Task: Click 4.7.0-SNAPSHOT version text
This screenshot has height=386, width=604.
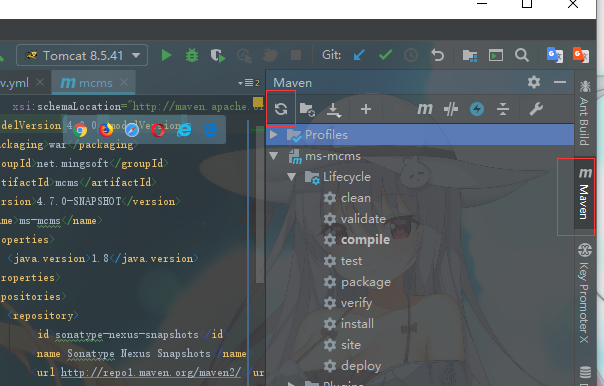Action: (79, 201)
